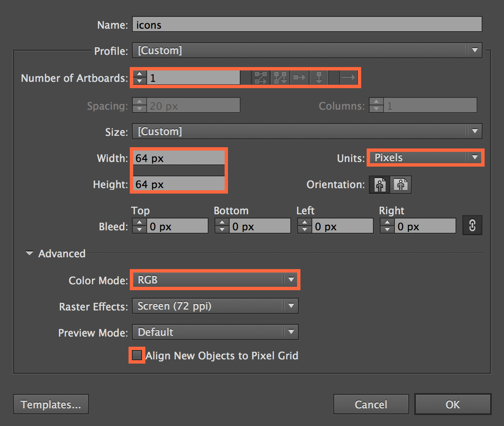Open the Profile dropdown showing Custom

pos(475,50)
